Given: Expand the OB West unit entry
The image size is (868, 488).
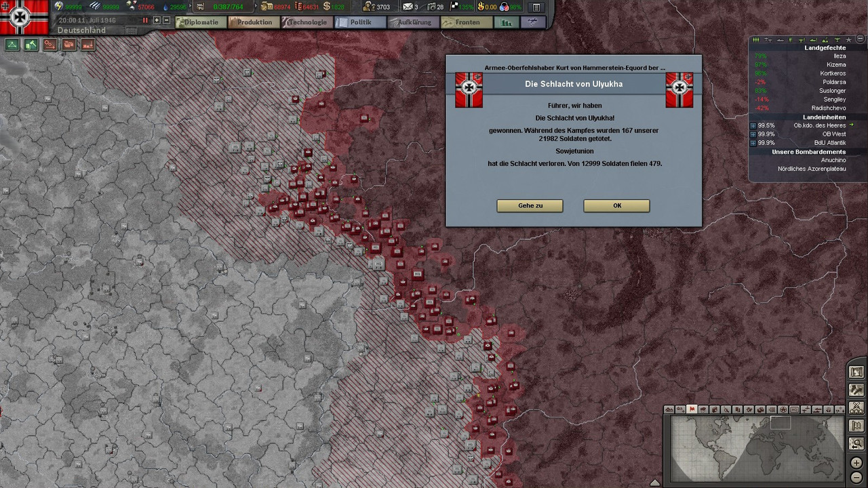Looking at the screenshot, I should 753,134.
